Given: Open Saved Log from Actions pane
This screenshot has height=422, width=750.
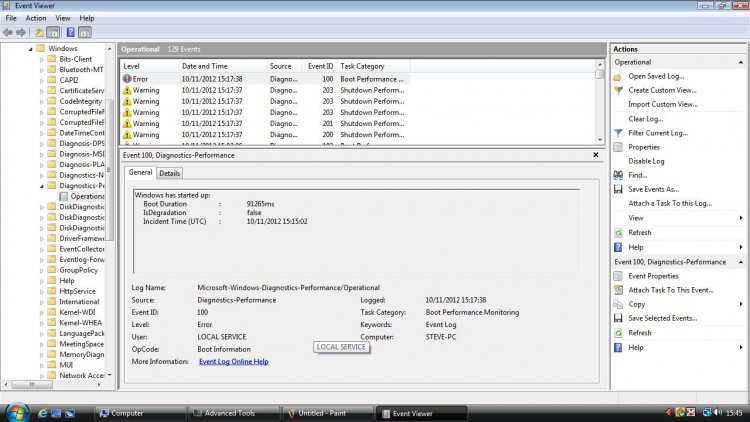Looking at the screenshot, I should pos(656,76).
